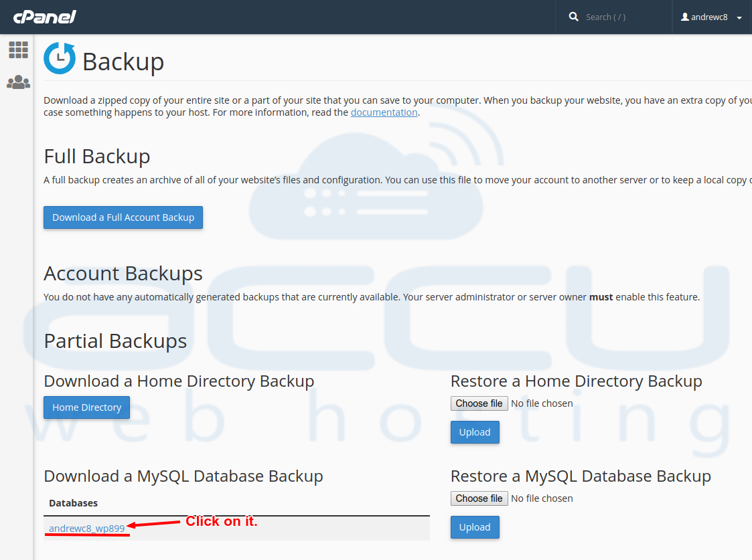Click the Databases column header
The width and height of the screenshot is (752, 560).
click(x=74, y=503)
